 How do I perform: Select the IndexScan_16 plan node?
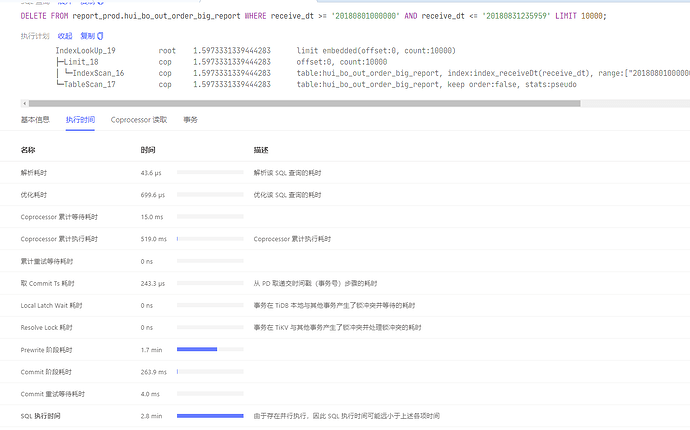coord(98,73)
